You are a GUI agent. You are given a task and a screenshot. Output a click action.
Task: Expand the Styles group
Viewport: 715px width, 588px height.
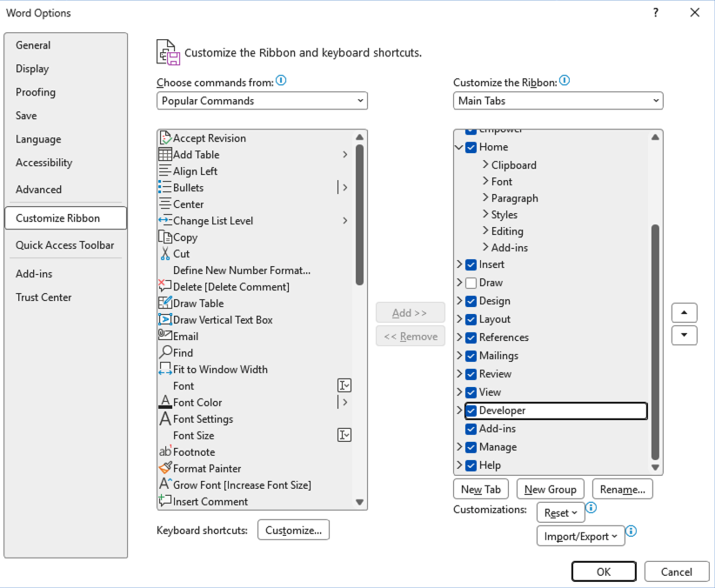[485, 213]
